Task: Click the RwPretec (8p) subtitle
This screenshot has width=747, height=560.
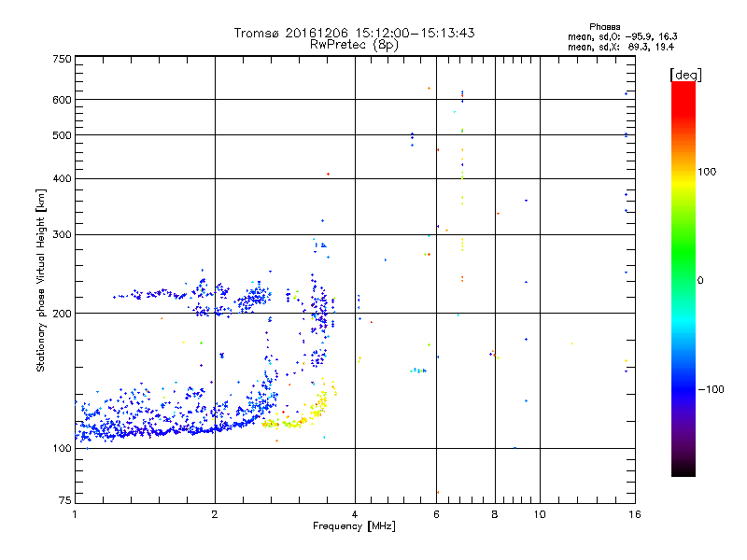Action: point(354,44)
